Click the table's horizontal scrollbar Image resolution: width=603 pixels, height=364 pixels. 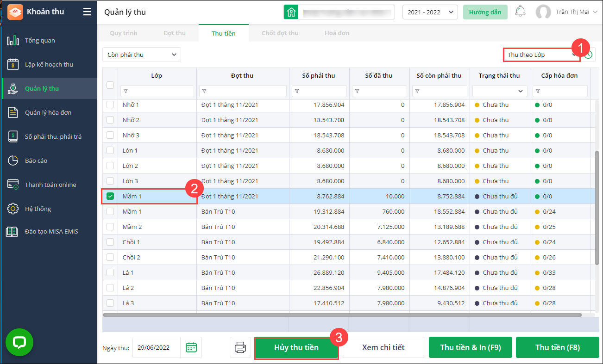tap(342, 315)
